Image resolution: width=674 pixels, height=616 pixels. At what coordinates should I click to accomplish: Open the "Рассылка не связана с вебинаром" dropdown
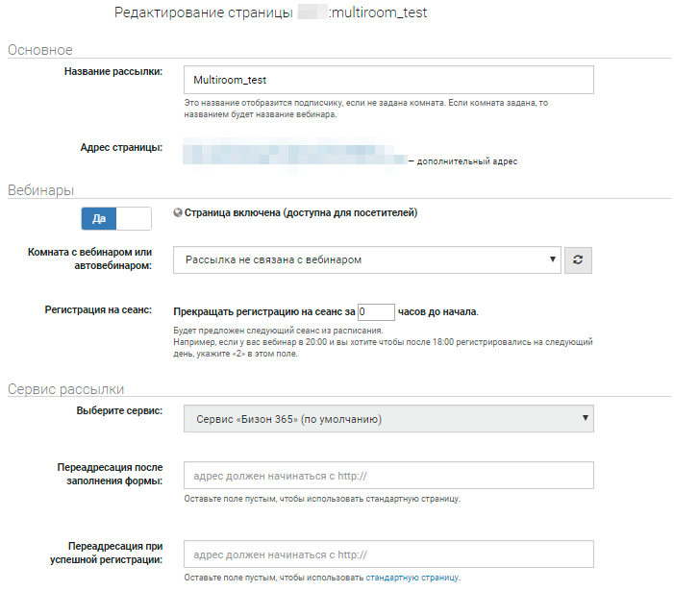(367, 259)
